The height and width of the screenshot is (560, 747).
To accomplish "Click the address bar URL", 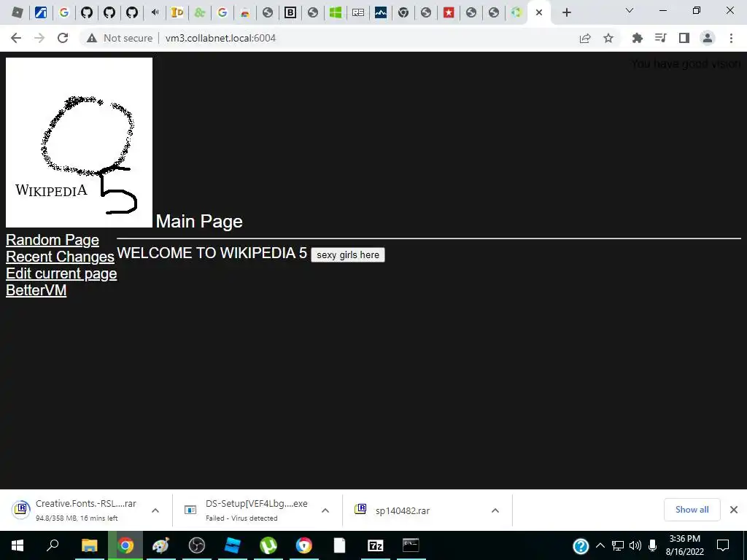I will [220, 38].
